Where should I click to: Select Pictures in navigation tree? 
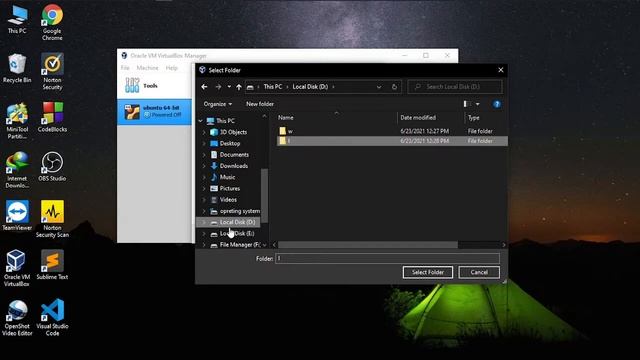pos(230,189)
